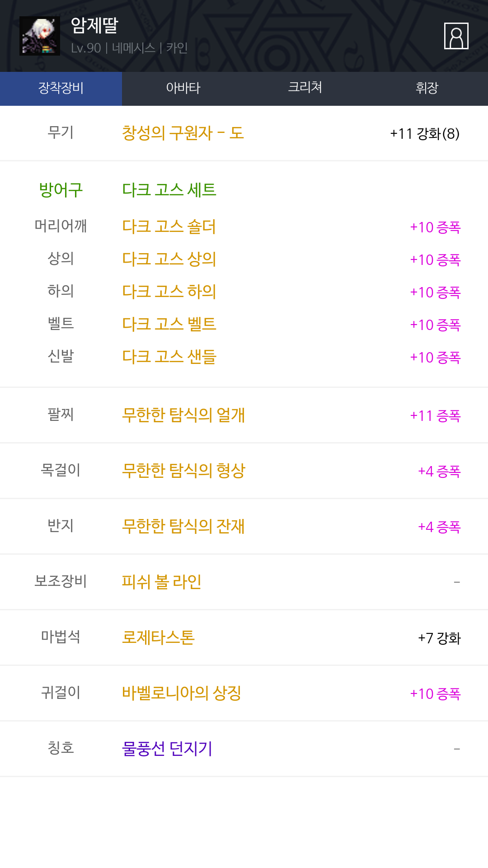Open the 다크 고스 하의 item
This screenshot has width=488, height=868.
[169, 292]
